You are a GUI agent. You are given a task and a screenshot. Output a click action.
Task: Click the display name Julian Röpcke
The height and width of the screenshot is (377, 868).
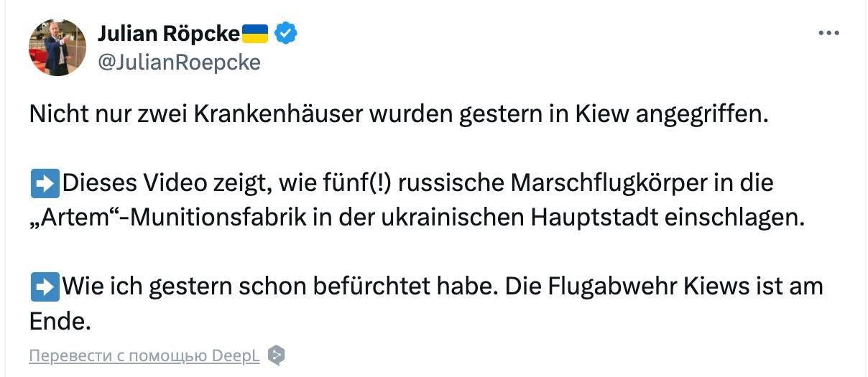click(168, 33)
